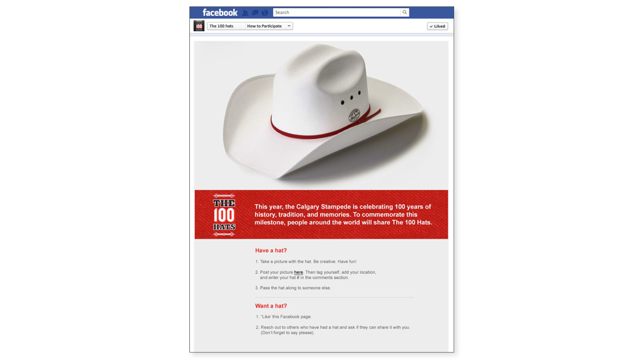Viewport: 644px width, 364px height.
Task: Click the silver badge on the hat
Action: pos(354,115)
